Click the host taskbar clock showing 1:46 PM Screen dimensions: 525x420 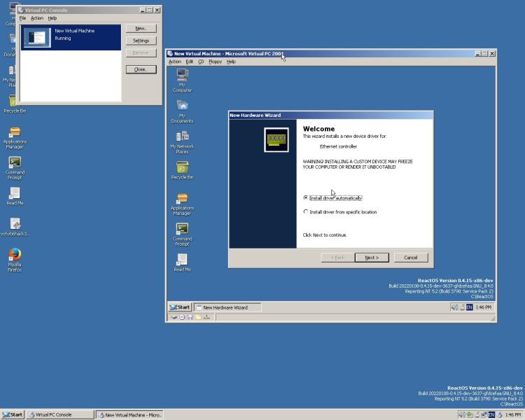[512, 414]
